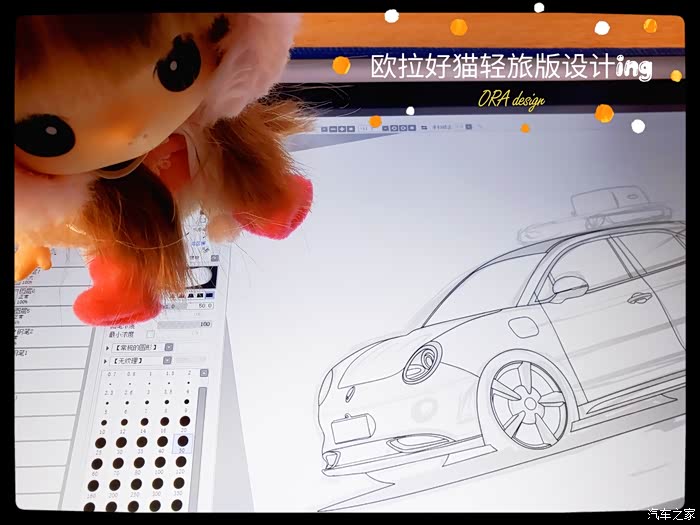This screenshot has height=525, width=700.
Task: Expand the 【无纹理】 texture section
Action: point(105,361)
